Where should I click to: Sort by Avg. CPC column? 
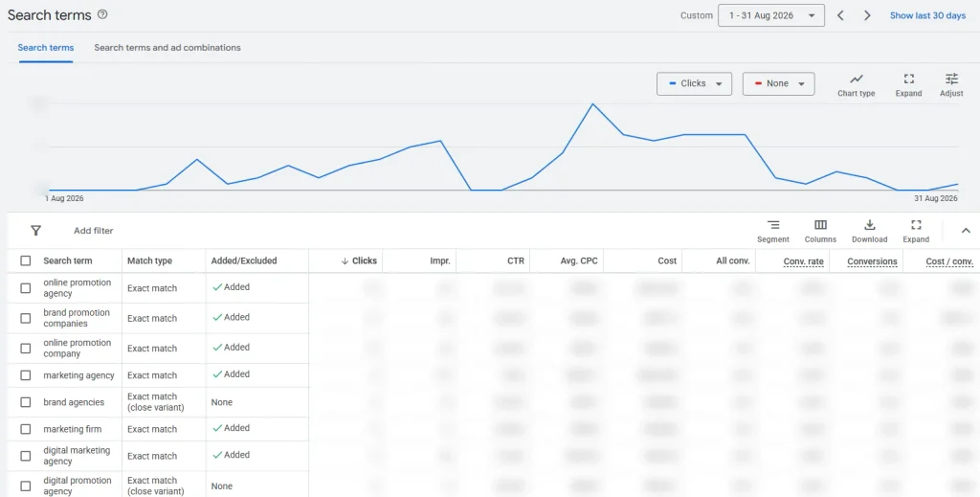(579, 260)
